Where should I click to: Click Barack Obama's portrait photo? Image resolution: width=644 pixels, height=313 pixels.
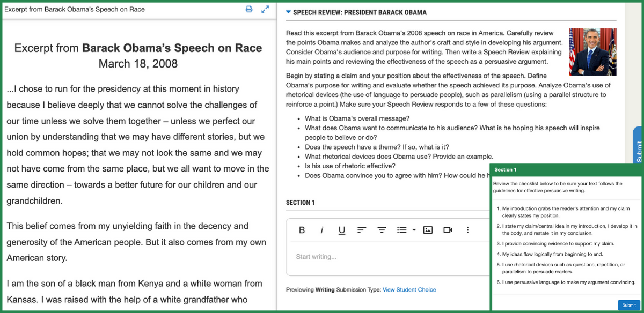pyautogui.click(x=592, y=51)
